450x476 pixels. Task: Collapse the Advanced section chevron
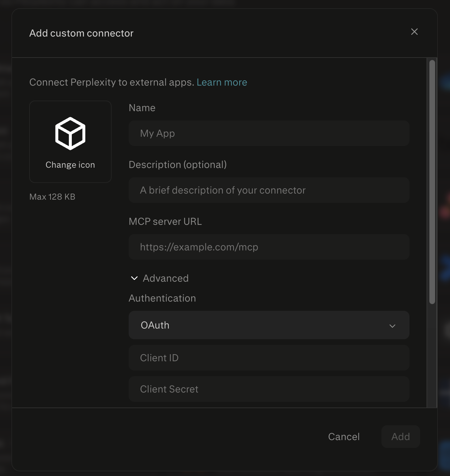(x=134, y=278)
